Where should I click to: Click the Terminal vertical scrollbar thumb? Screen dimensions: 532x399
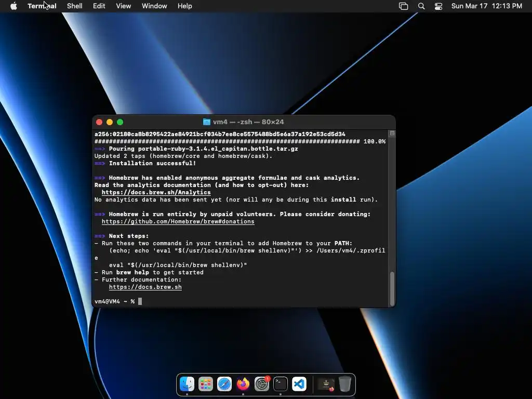[392, 289]
